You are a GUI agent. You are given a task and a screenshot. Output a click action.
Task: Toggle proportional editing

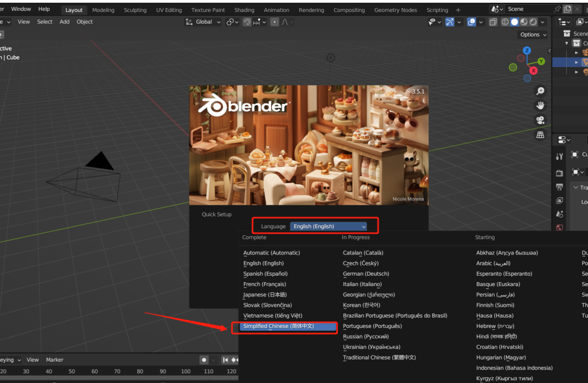(x=274, y=22)
